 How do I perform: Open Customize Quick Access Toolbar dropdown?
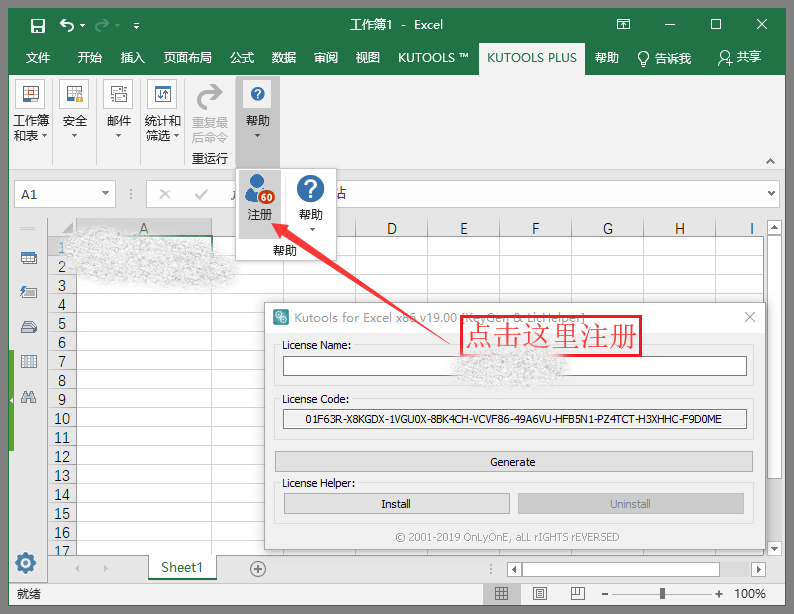pos(136,25)
